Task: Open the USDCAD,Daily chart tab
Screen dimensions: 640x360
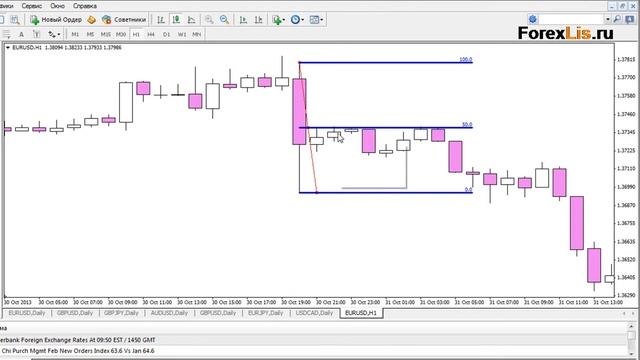Action: tap(314, 313)
